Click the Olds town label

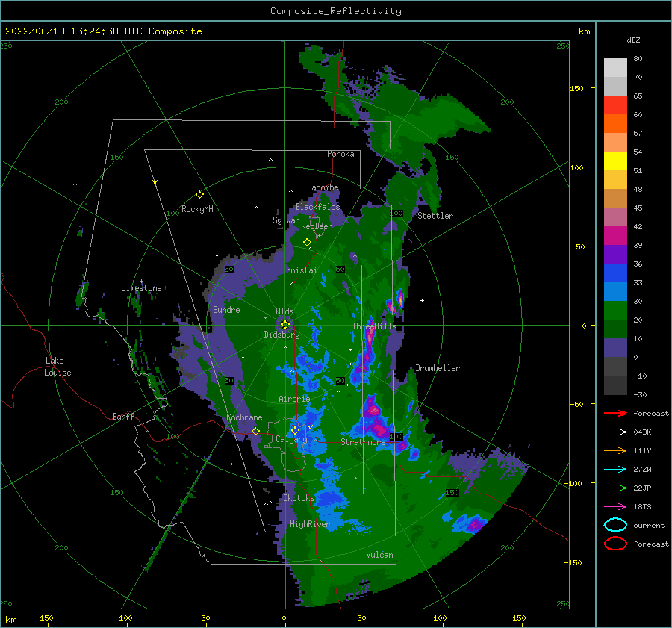pos(284,311)
